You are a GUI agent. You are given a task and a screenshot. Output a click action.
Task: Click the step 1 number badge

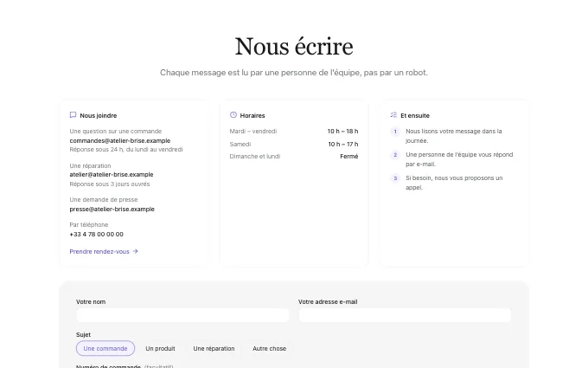(395, 132)
